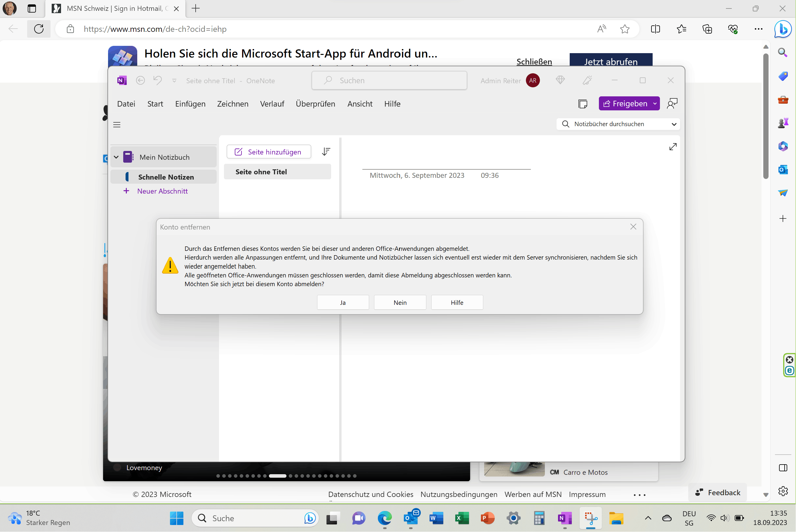Toggle the hamburger navigation pane icon
Viewport: 796px width, 532px height.
[117, 124]
